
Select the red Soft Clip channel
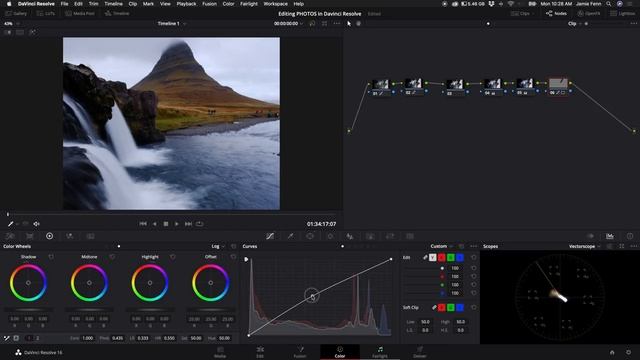click(441, 307)
